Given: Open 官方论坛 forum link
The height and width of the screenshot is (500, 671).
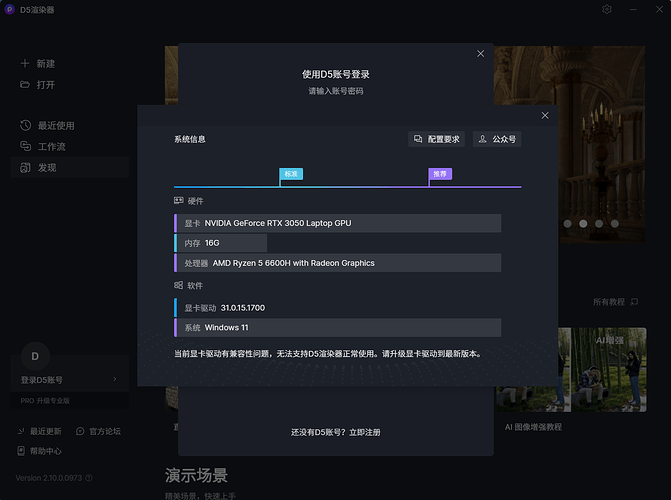Looking at the screenshot, I should pos(98,431).
